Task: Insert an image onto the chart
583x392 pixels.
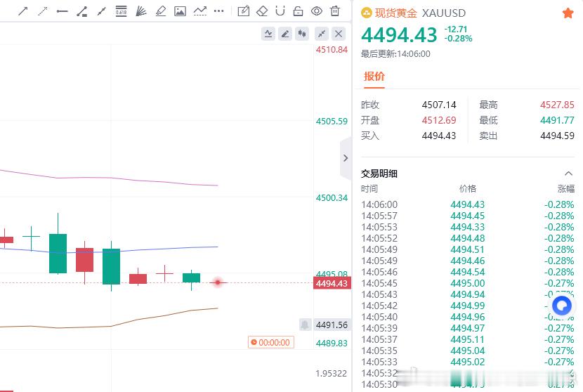Action: click(180, 11)
